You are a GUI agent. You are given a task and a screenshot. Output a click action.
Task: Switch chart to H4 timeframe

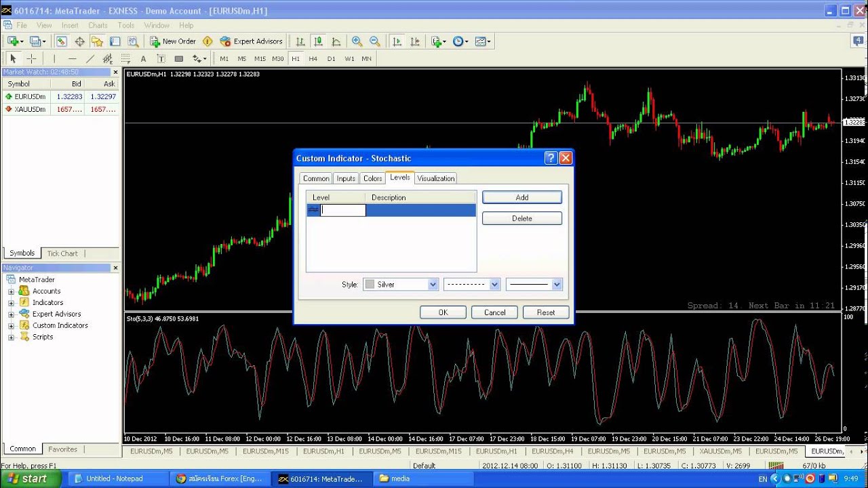[x=313, y=59]
